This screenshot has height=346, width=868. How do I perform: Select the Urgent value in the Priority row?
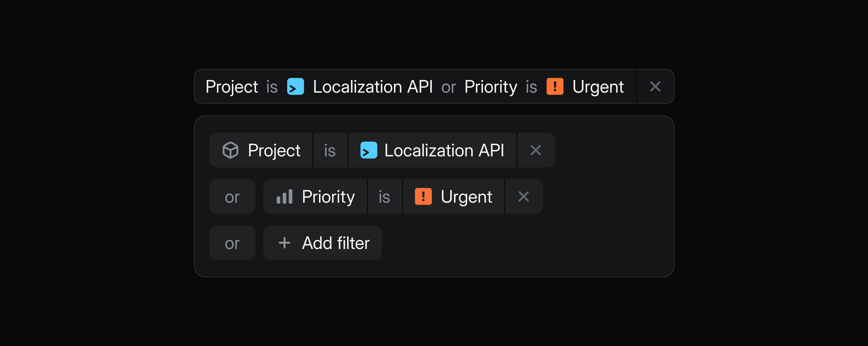(466, 196)
